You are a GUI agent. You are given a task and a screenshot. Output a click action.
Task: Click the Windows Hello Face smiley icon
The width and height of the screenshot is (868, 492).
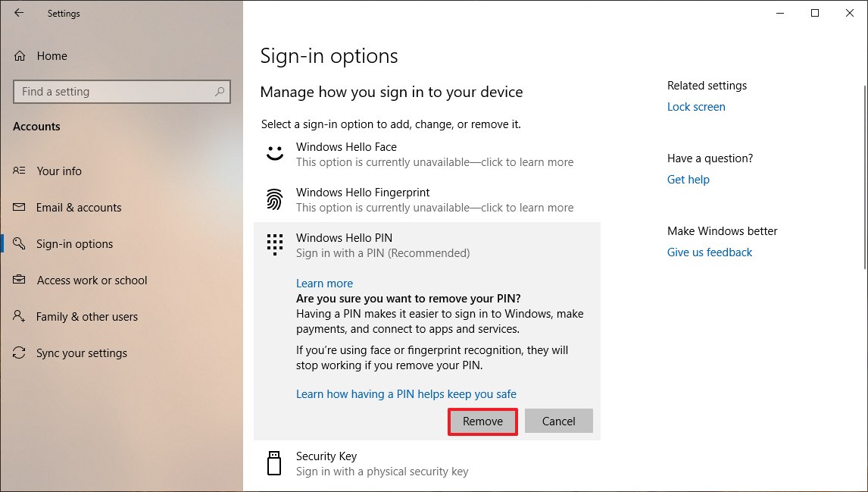275,153
